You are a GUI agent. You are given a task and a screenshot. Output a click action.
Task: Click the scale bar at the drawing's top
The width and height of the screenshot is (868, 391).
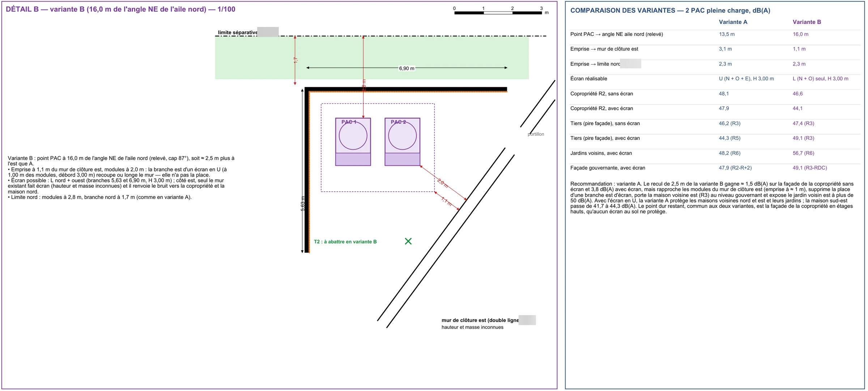pos(498,13)
